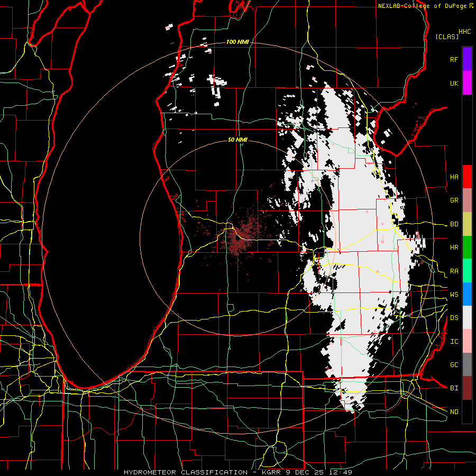Click the BI dark red legend swatch
The image size is (476, 476).
point(467,388)
